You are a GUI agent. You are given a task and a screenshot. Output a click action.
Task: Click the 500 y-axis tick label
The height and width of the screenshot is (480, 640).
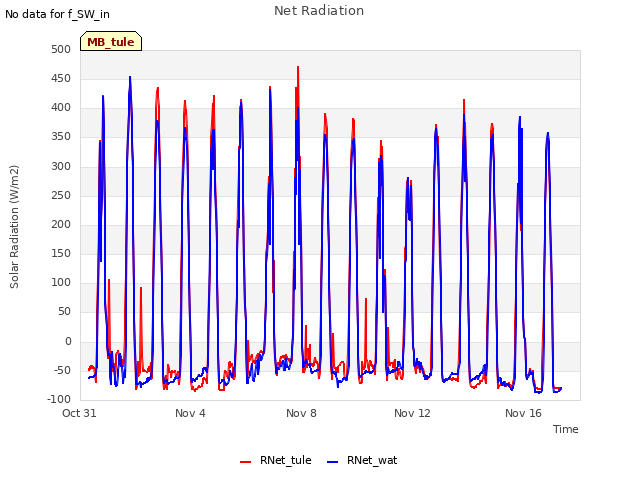tap(61, 49)
